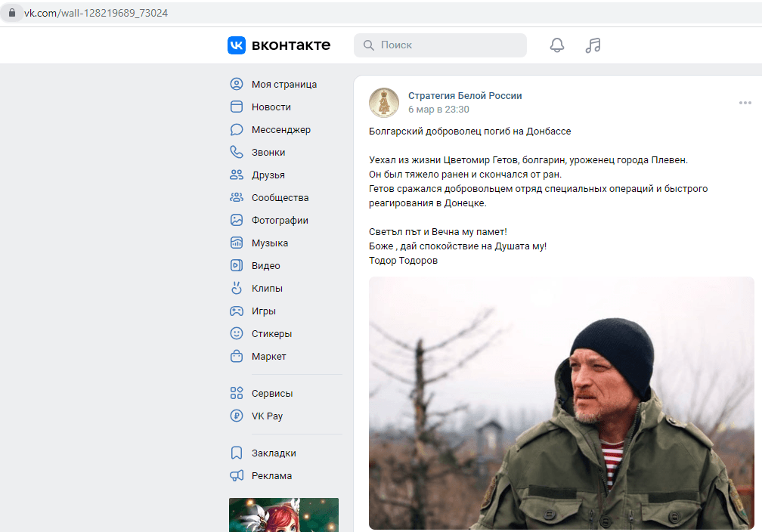
Task: Click the Photos picture icon
Action: [237, 220]
